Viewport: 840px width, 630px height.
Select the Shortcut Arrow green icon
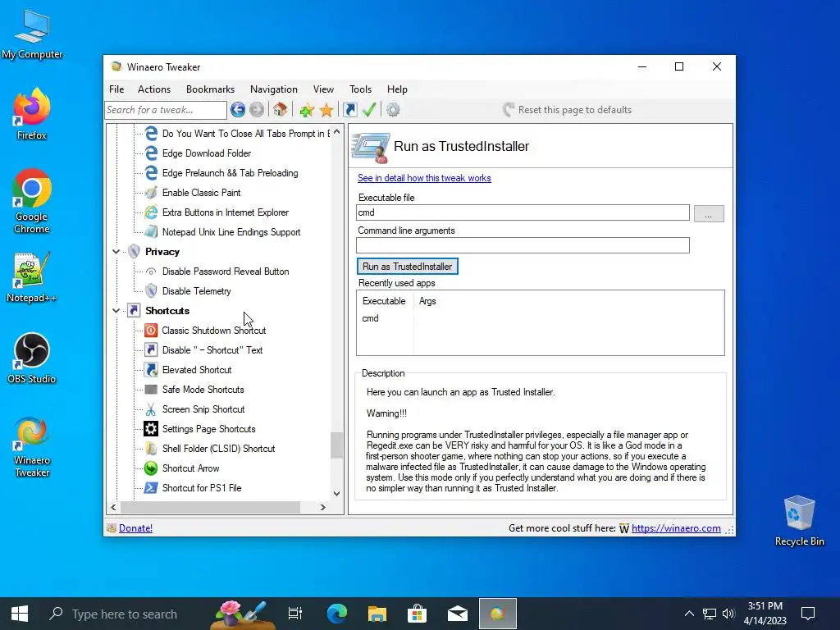[x=151, y=468]
